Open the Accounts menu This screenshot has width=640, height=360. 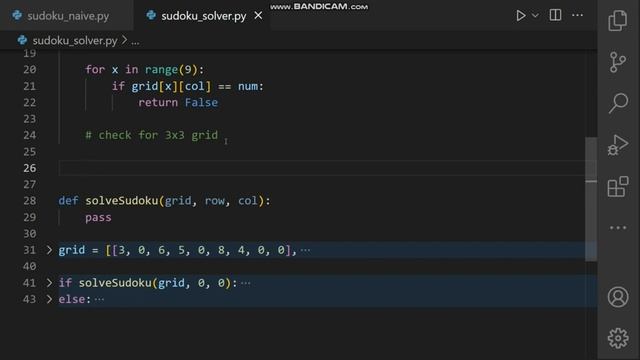point(618,297)
